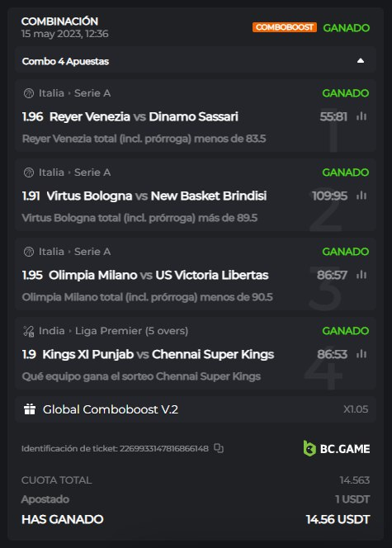Open Reyer Venezia vs Dinamo Sassari match

tap(144, 116)
